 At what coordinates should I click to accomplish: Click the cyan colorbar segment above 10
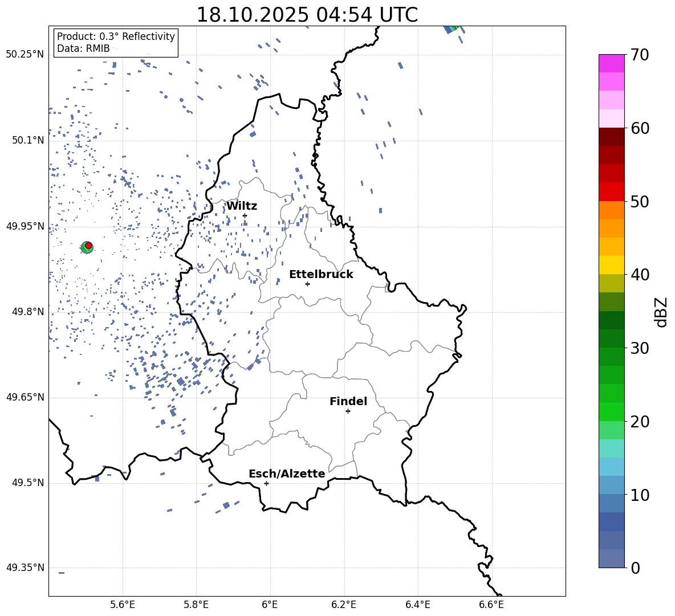(x=611, y=485)
